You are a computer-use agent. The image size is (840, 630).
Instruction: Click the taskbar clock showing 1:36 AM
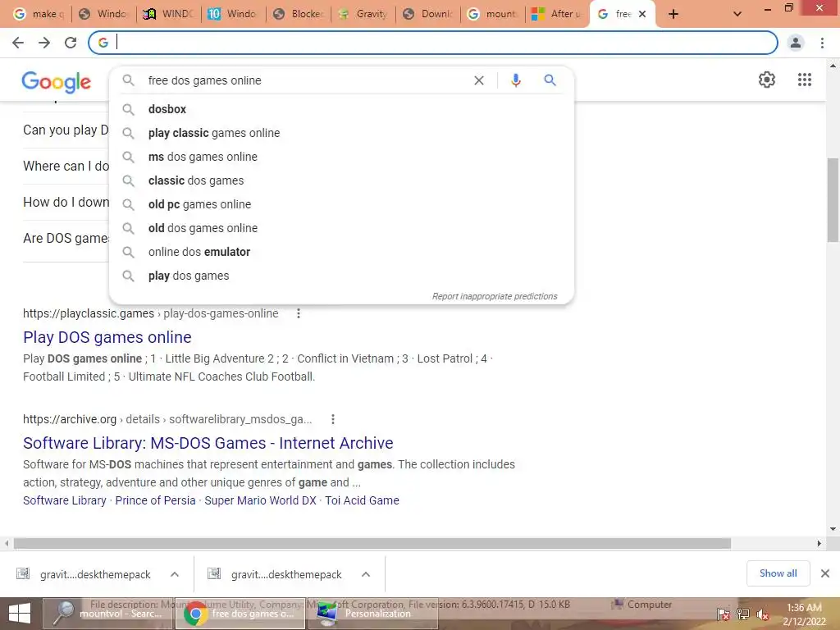point(804,614)
